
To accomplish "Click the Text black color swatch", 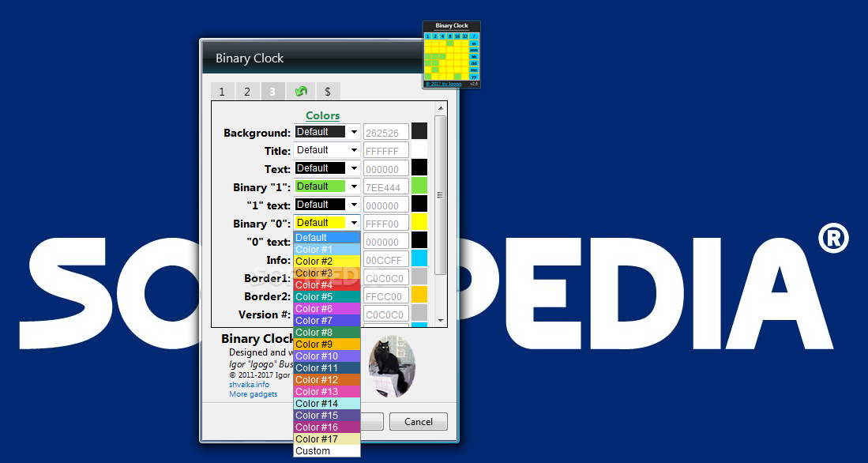I will [x=419, y=168].
